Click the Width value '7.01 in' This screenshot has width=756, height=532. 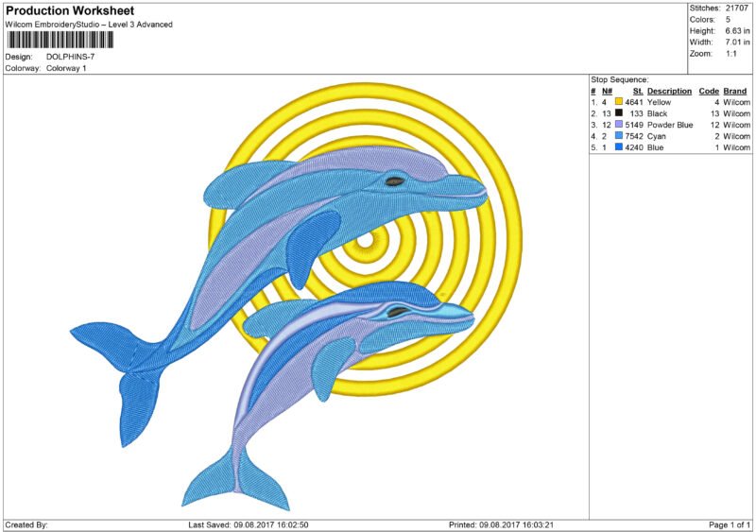pos(737,43)
